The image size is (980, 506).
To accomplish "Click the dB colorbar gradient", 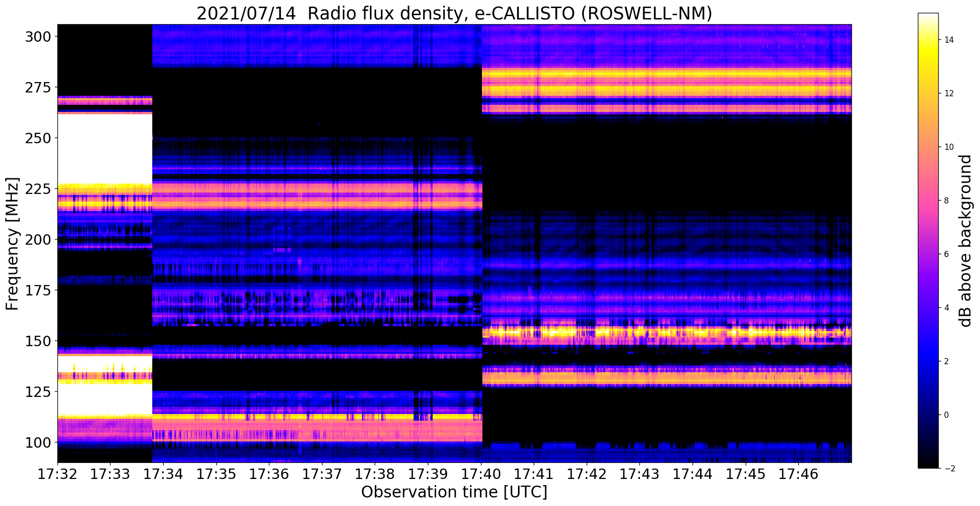I will point(928,240).
